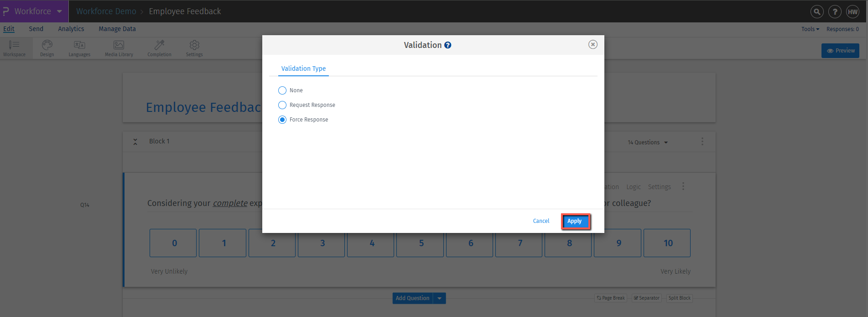
Task: Click the Separator button
Action: coord(646,298)
